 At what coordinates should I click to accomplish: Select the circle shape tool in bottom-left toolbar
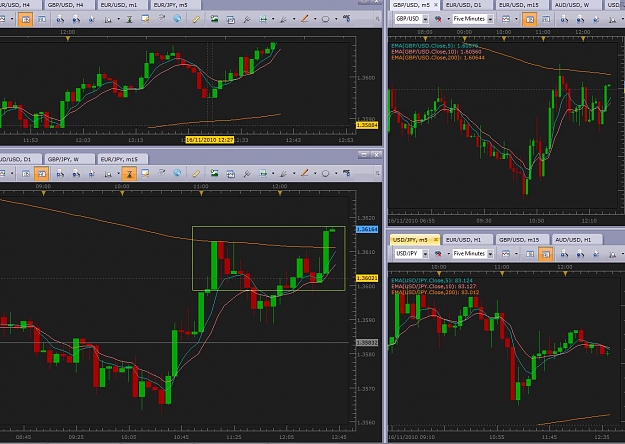click(326, 173)
